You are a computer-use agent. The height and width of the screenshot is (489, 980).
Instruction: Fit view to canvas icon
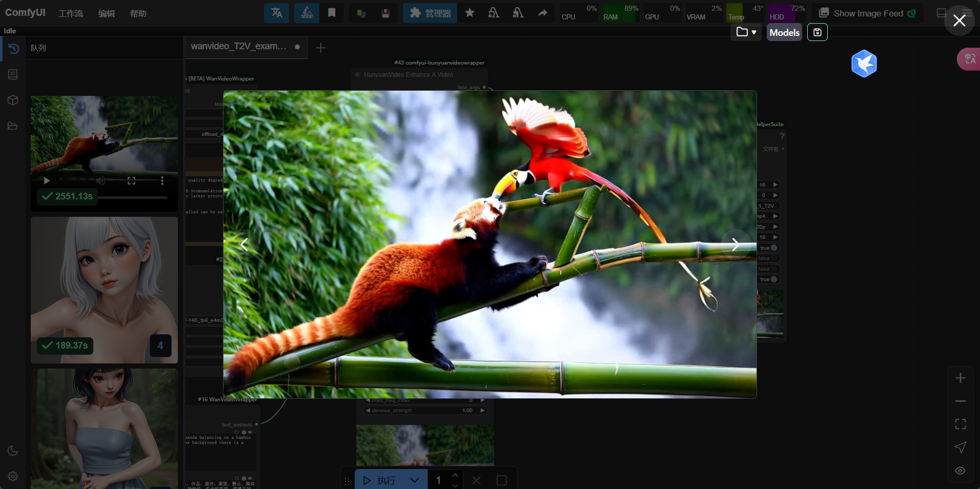pos(961,424)
